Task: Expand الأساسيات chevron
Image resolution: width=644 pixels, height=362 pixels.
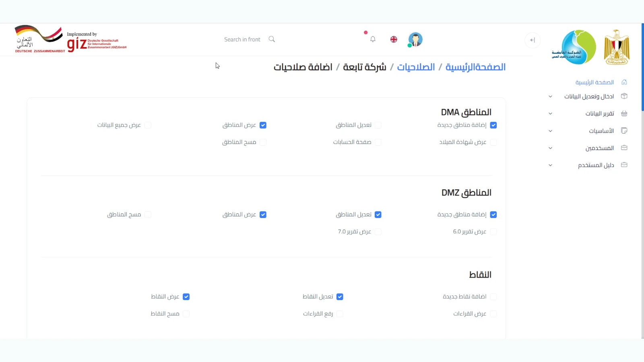Action: tap(550, 131)
